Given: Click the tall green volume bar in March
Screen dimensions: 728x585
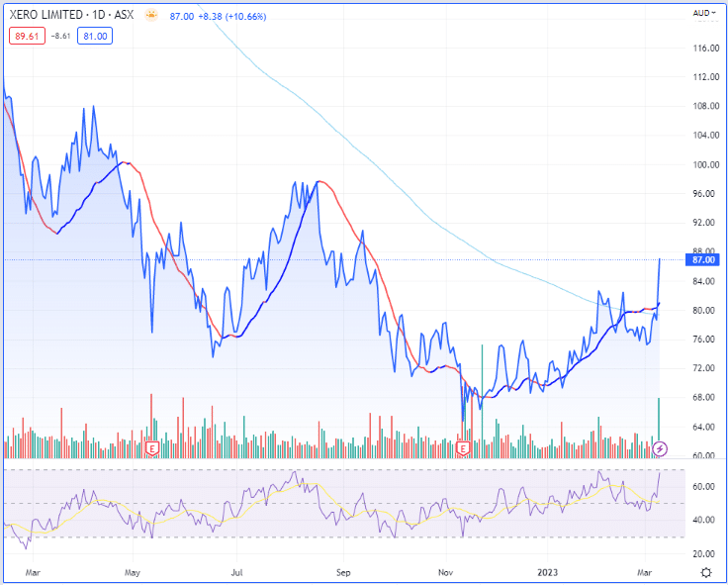Looking at the screenshot, I should 659,421.
